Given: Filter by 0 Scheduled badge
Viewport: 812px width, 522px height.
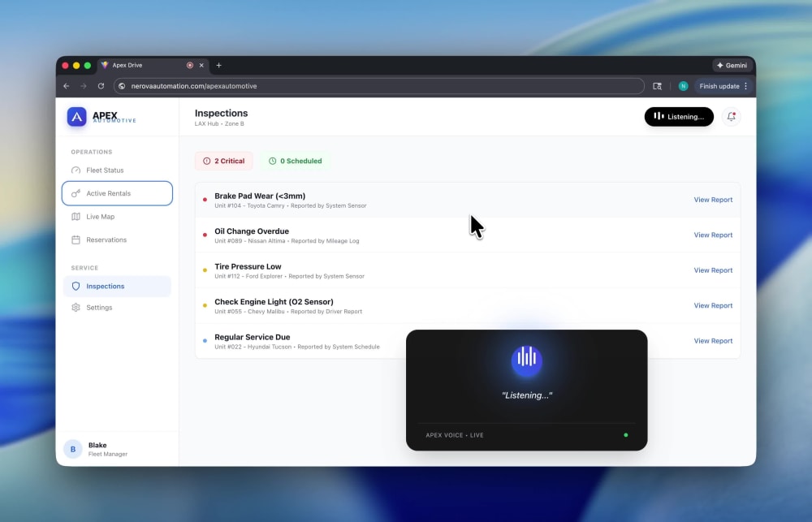Looking at the screenshot, I should pos(296,161).
